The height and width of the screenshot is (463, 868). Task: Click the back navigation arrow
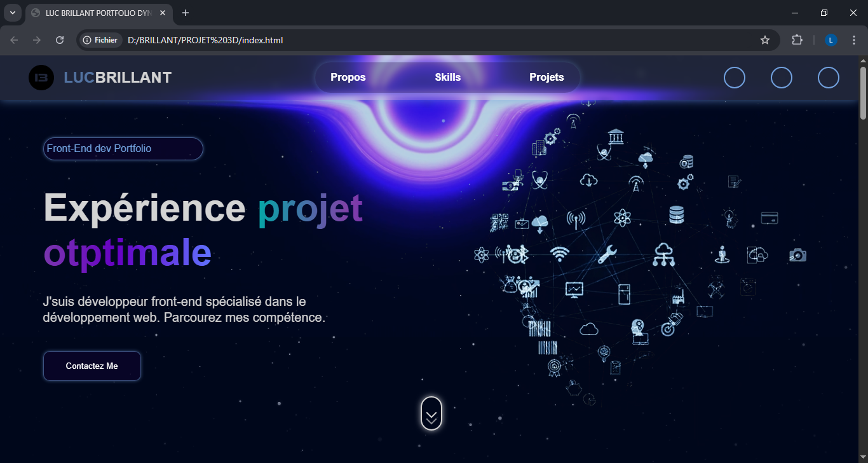(14, 40)
